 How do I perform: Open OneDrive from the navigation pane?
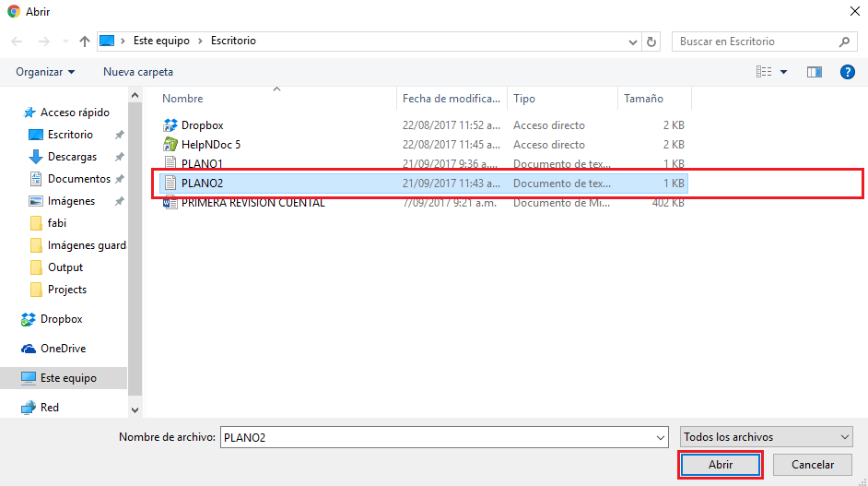[x=63, y=349]
